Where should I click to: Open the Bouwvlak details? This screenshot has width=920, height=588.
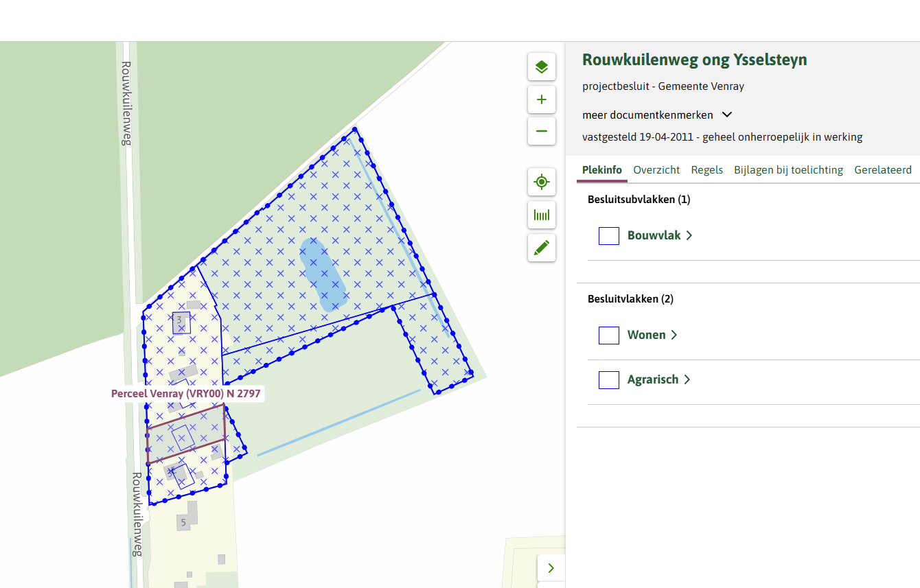tap(659, 235)
